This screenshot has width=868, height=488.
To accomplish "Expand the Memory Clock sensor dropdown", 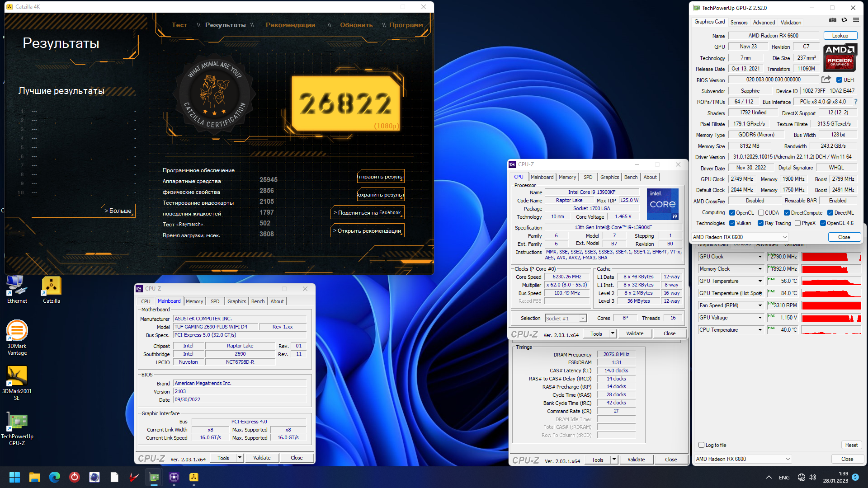I will click(760, 269).
